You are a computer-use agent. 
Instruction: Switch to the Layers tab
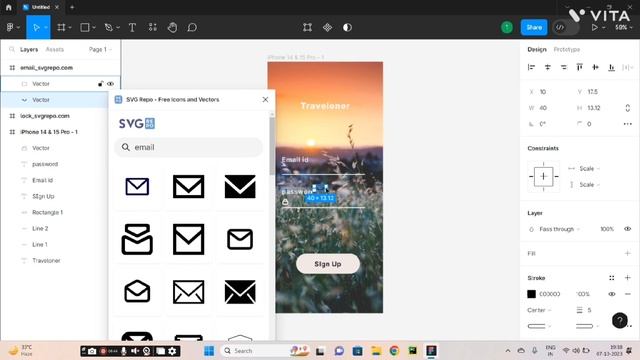pyautogui.click(x=29, y=49)
